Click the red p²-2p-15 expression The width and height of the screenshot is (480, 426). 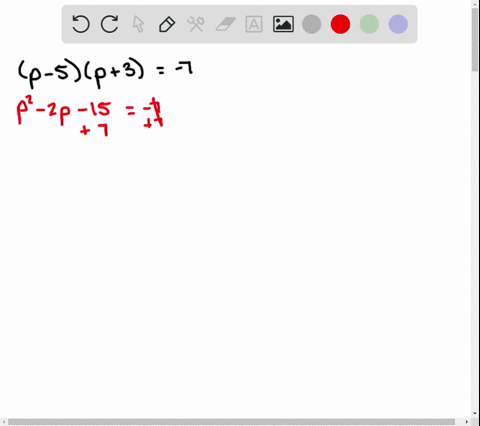(x=64, y=111)
